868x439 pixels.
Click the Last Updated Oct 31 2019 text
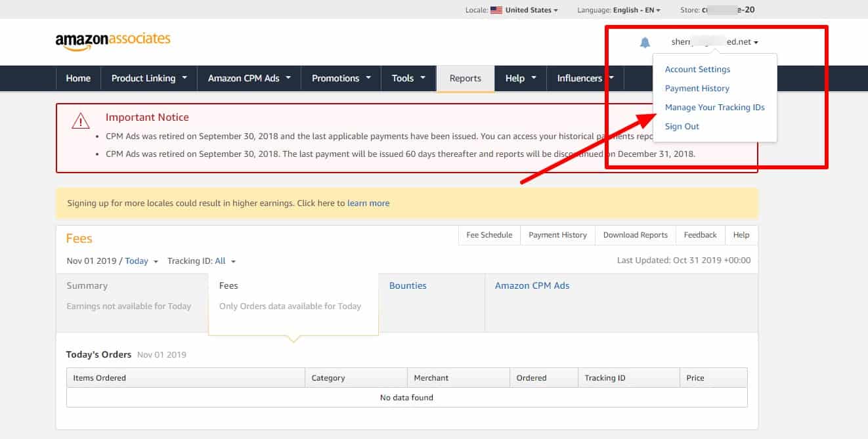pyautogui.click(x=684, y=261)
